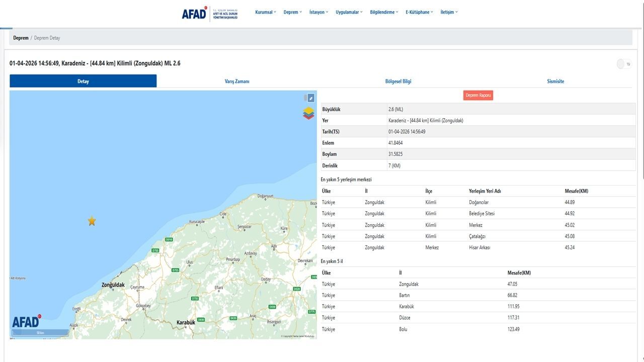Click the 50 km map scale bar
Screen dimensions: 644x362
click(x=40, y=332)
